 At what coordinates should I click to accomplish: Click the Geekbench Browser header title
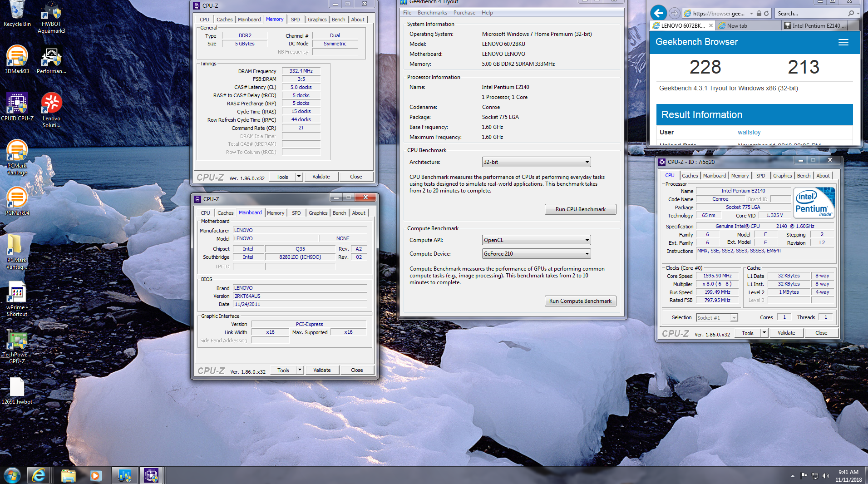click(696, 42)
